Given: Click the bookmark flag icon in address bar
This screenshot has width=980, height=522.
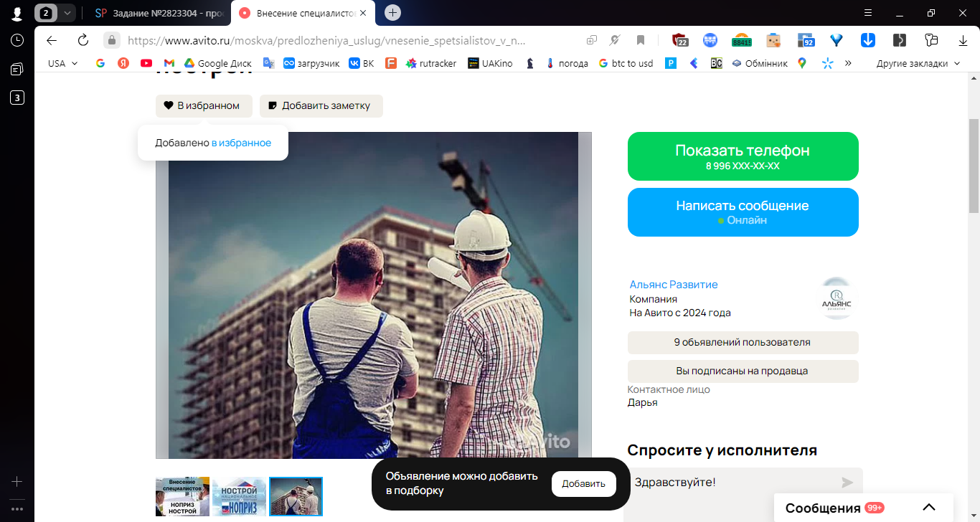Looking at the screenshot, I should tap(641, 40).
